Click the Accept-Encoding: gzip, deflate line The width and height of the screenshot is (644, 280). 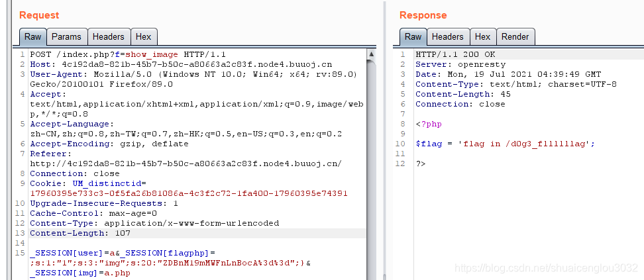click(109, 144)
